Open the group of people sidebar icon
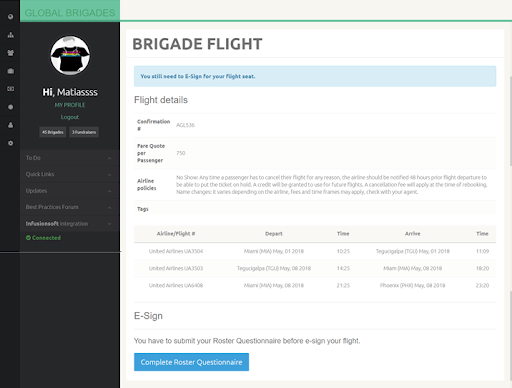Screen dimensions: 512x388 pyautogui.click(x=11, y=53)
